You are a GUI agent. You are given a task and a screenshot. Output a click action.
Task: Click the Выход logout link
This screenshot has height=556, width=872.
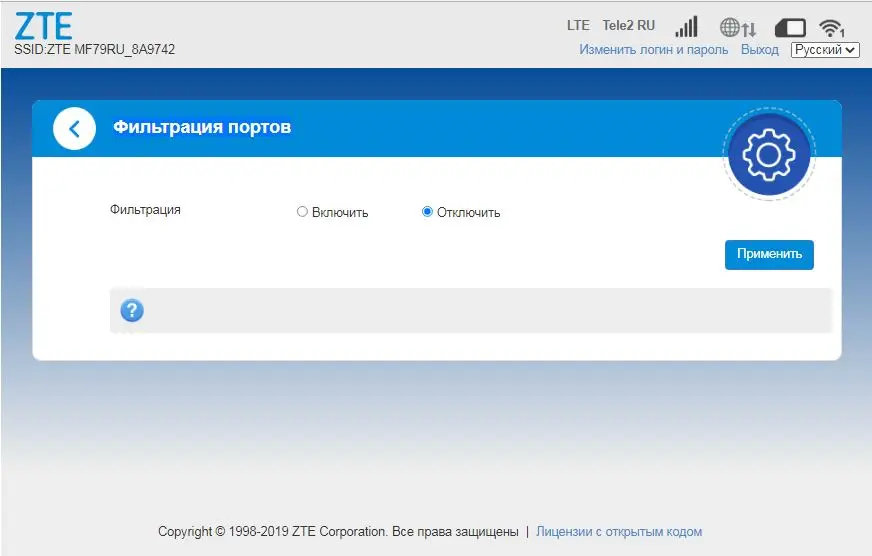tap(760, 49)
